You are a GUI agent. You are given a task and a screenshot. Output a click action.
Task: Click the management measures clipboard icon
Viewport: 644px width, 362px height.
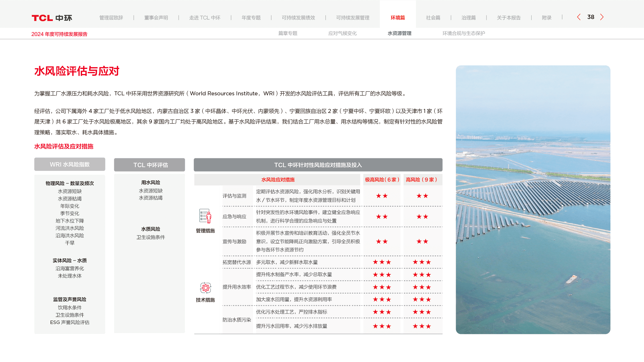(x=205, y=216)
